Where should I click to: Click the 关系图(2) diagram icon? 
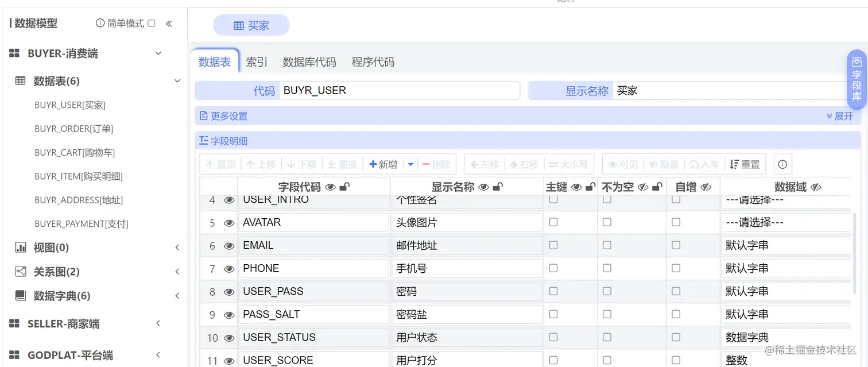21,271
